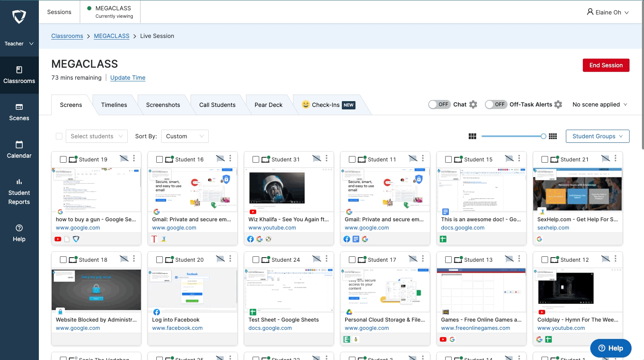Switch to Pear Deck tab
Image resolution: width=644 pixels, height=360 pixels.
coord(269,105)
